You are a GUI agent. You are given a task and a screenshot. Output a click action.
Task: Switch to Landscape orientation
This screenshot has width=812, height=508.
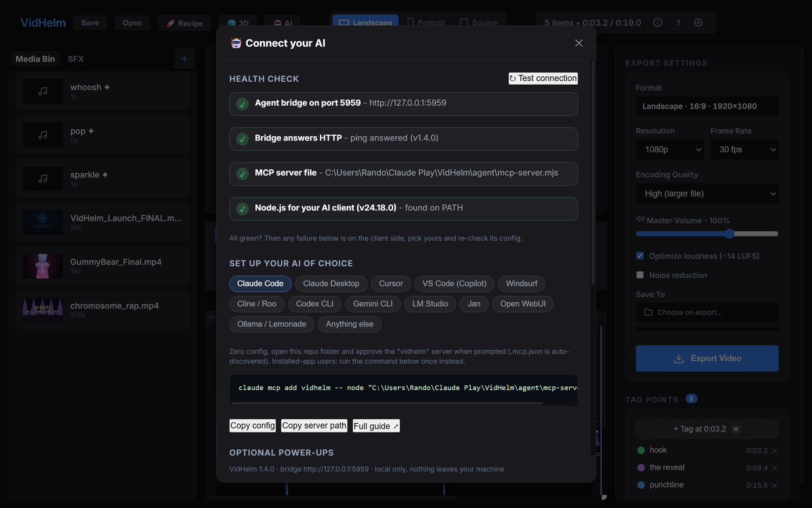(365, 23)
